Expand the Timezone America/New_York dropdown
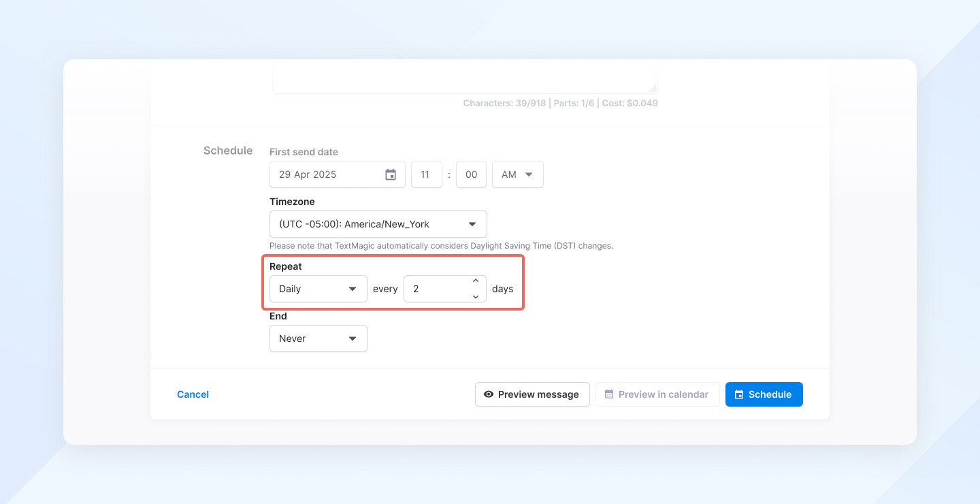 pos(378,224)
